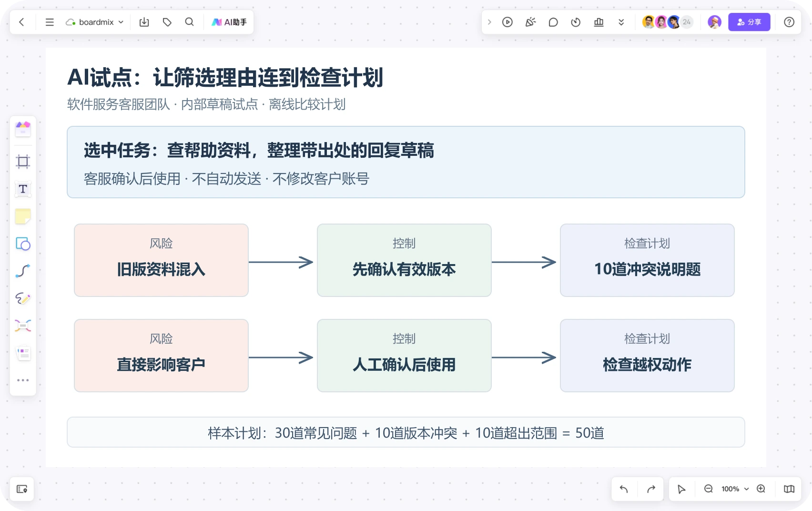Launch the AI助手 assistant
This screenshot has width=812, height=511.
tap(229, 22)
